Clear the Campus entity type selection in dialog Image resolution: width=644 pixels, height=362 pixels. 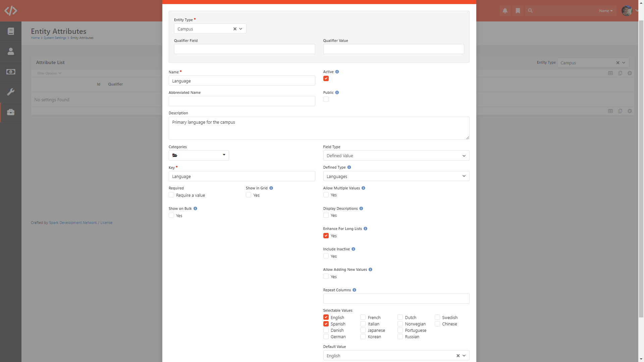tap(235, 29)
